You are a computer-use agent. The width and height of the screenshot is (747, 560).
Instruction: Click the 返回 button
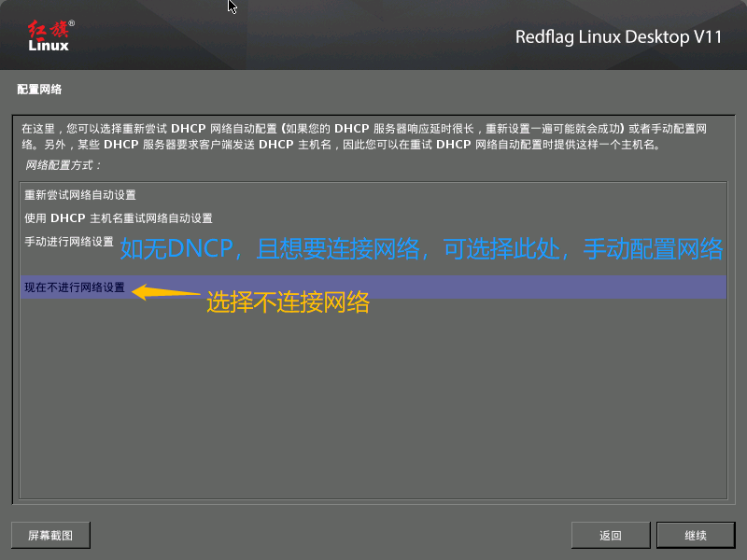click(x=611, y=535)
